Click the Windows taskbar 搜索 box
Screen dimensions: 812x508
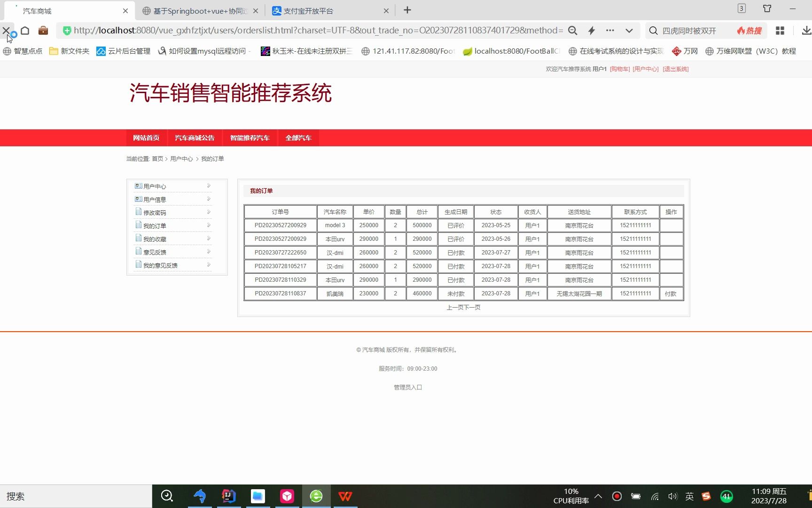click(x=76, y=496)
